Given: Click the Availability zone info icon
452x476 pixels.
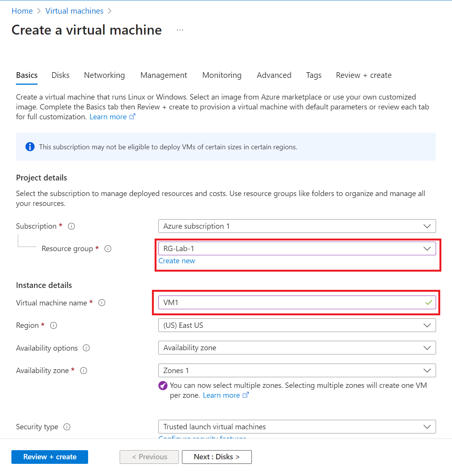Looking at the screenshot, I should pos(84,370).
